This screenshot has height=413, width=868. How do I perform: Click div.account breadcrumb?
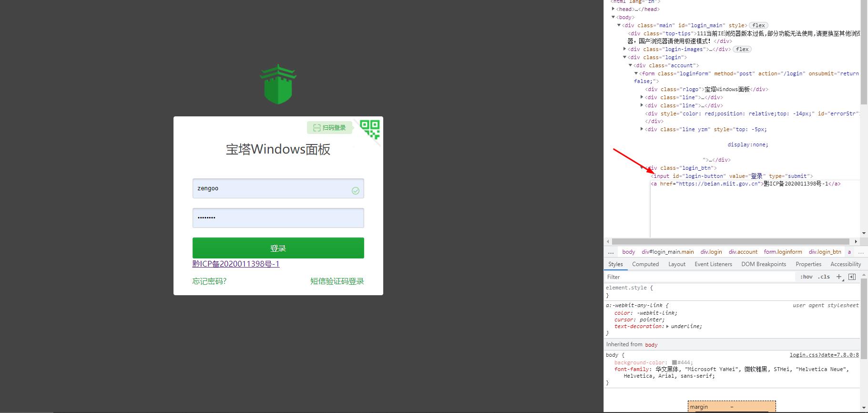point(743,252)
